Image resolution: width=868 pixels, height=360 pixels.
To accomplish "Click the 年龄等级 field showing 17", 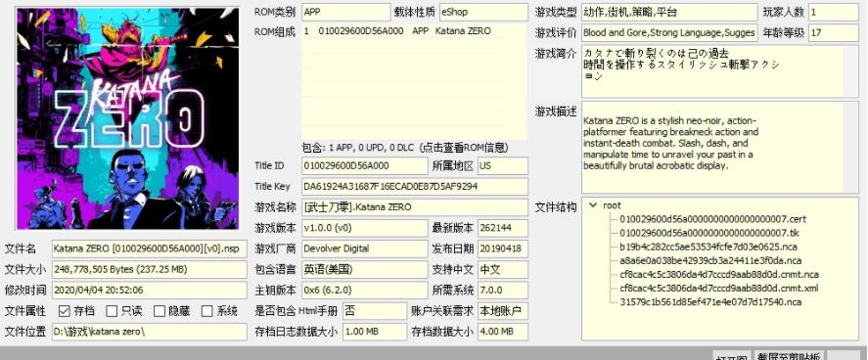I will [x=834, y=32].
